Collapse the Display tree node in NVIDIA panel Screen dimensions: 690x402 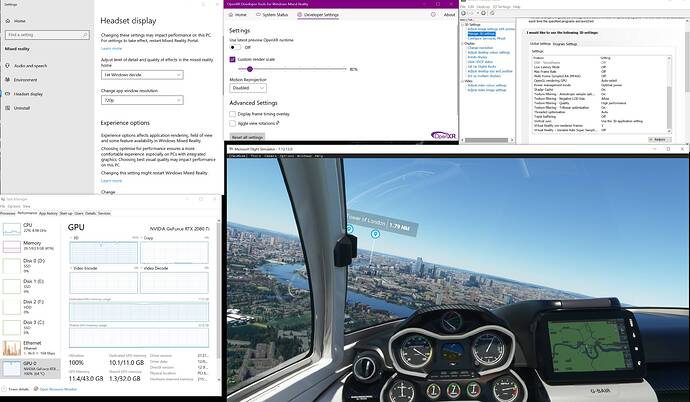click(462, 44)
